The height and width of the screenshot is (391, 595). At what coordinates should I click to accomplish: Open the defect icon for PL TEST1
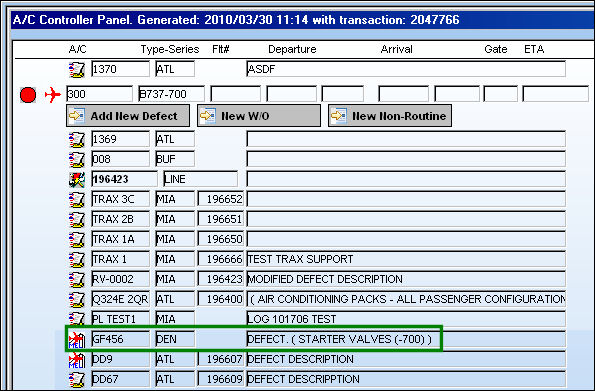(x=77, y=318)
